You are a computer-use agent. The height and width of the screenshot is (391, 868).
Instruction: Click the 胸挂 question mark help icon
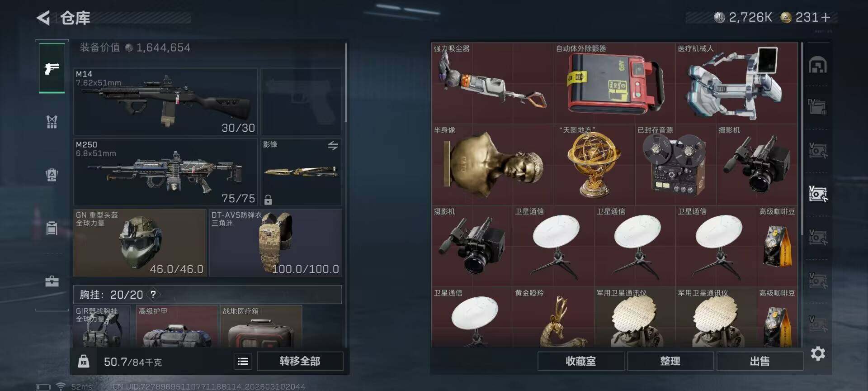click(154, 295)
